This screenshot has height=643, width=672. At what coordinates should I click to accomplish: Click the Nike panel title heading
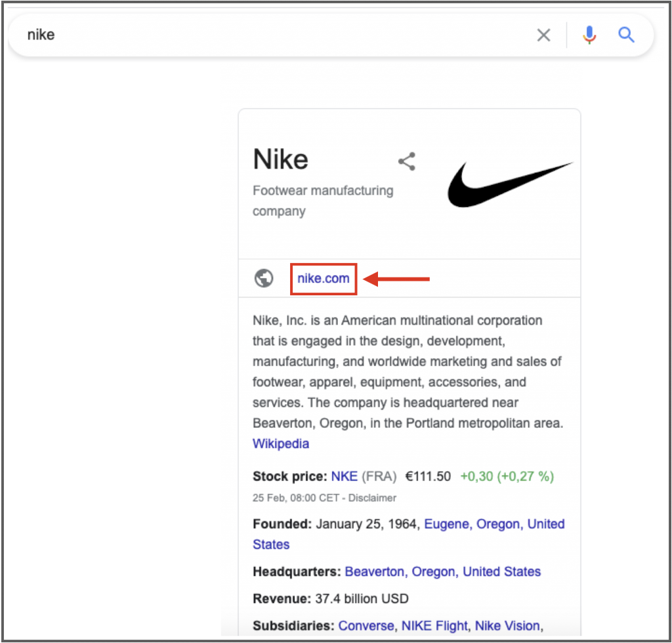click(281, 159)
